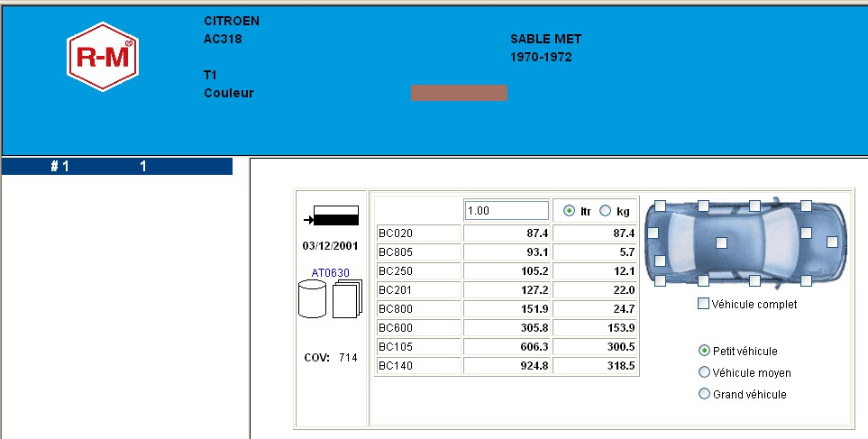
Task: Click the BC020 component row label
Action: click(x=418, y=233)
